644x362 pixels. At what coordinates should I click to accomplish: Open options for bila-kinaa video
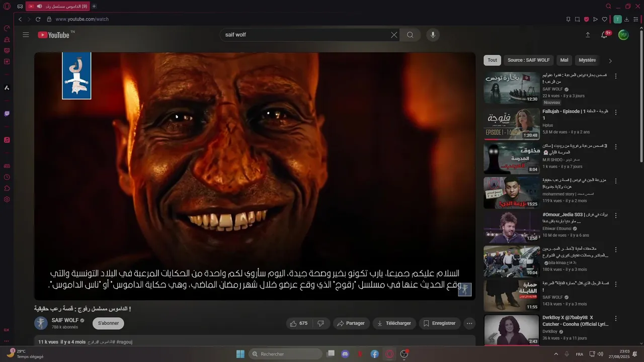coord(615,250)
